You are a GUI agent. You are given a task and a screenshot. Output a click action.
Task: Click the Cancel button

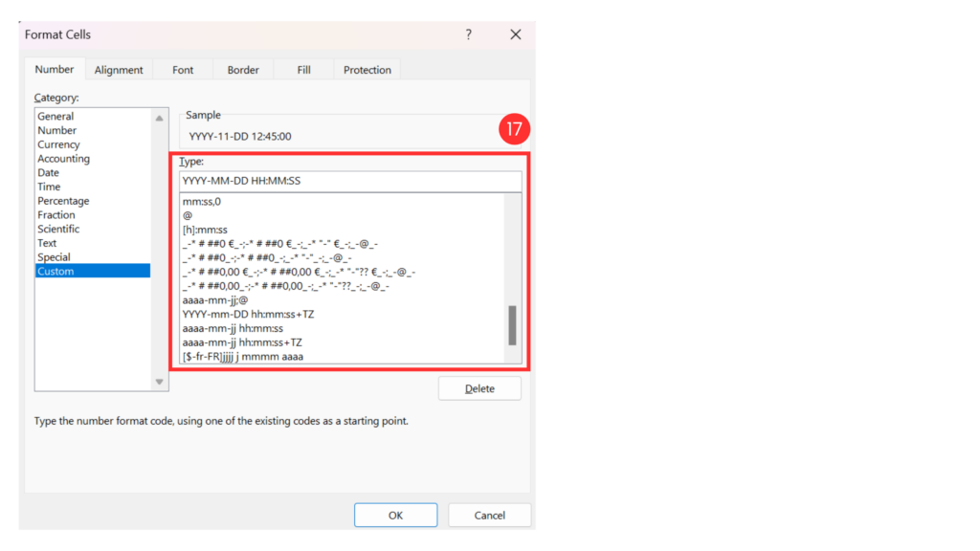[x=489, y=516]
